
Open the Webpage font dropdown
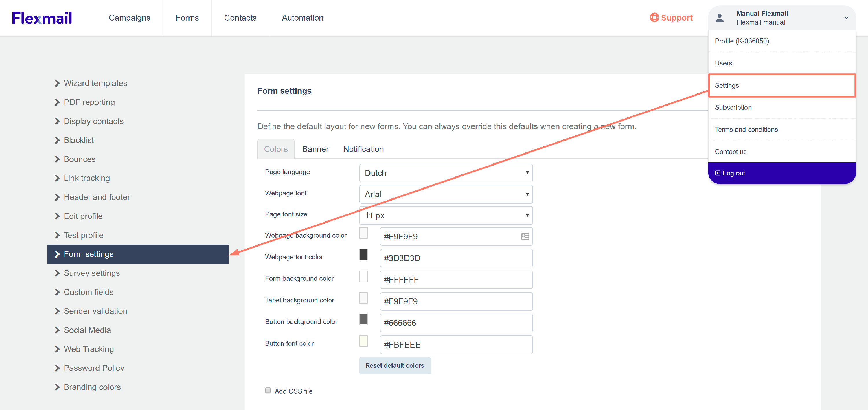[x=446, y=194]
